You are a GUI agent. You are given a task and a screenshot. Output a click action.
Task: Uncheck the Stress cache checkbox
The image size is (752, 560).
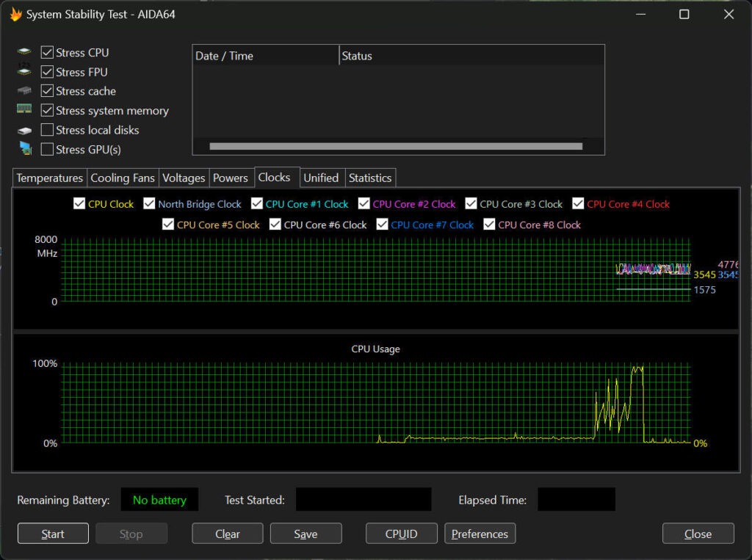47,91
